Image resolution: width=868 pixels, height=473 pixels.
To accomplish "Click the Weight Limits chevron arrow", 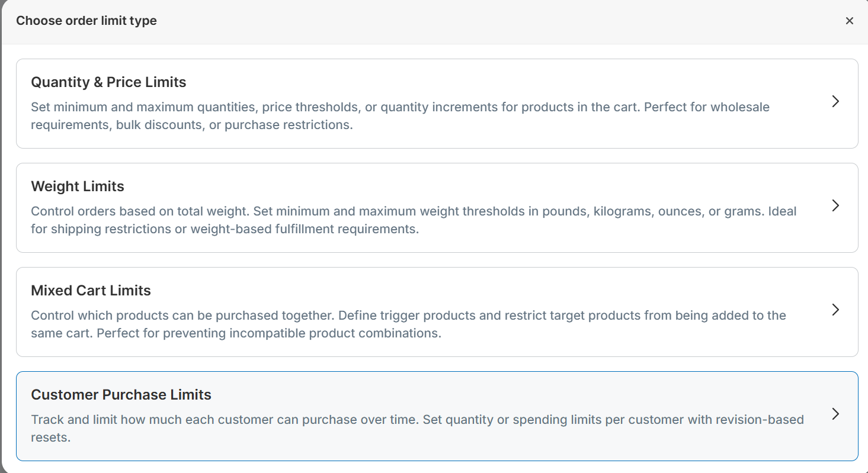I will 835,205.
